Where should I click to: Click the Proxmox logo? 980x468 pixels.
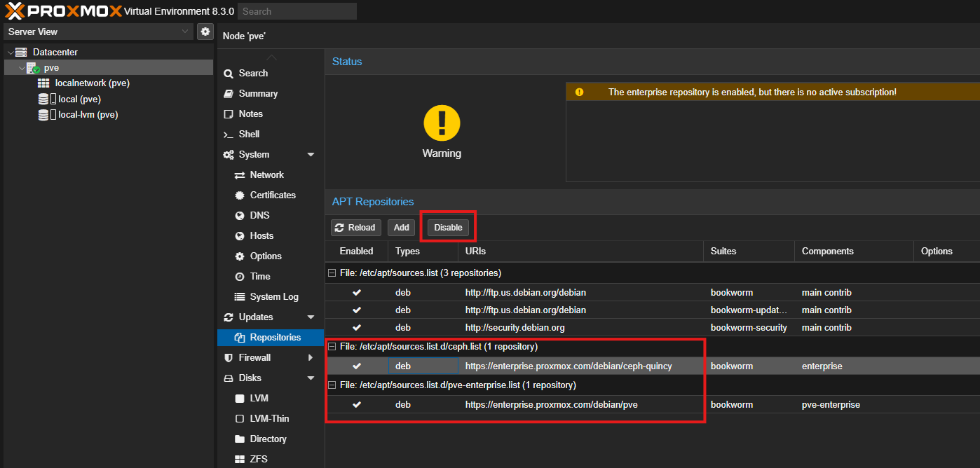point(63,11)
